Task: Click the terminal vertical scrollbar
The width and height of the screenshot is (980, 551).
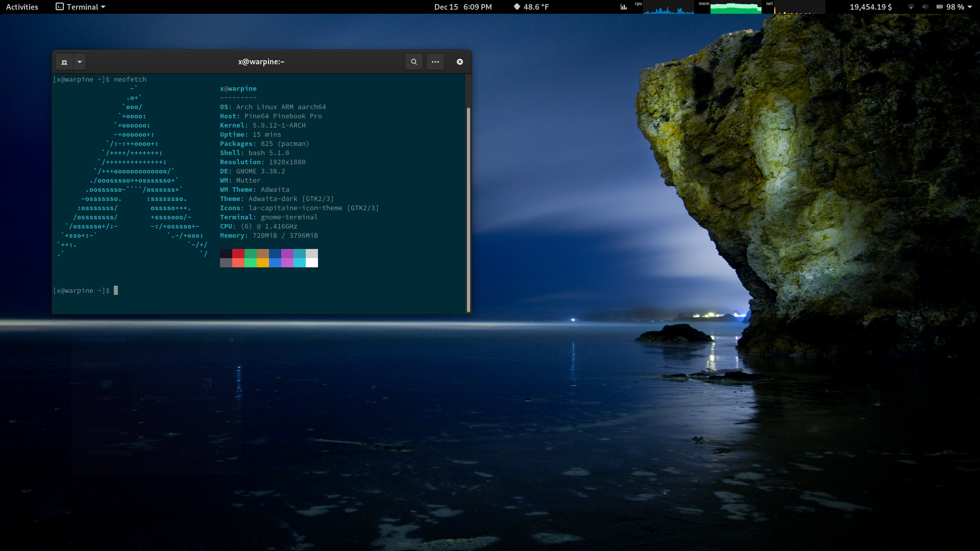Action: [x=468, y=209]
